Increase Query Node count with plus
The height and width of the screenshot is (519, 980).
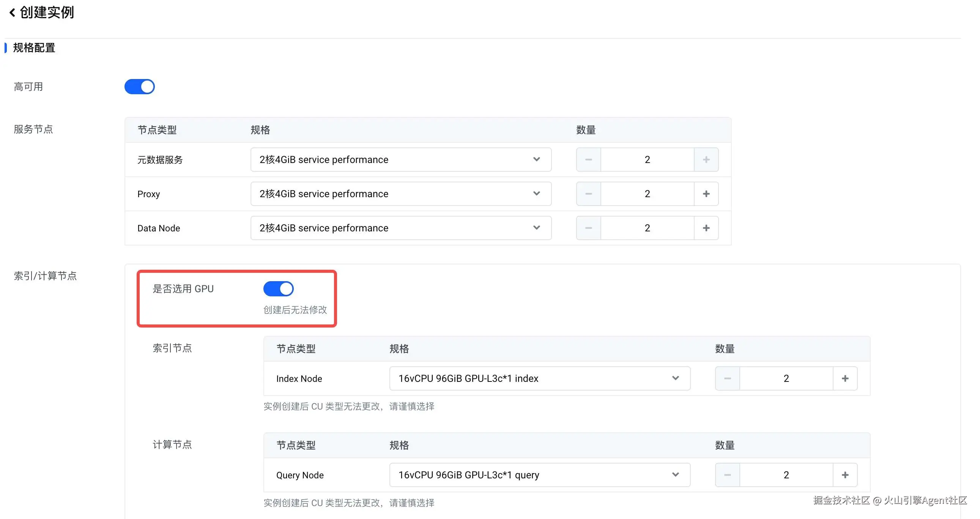click(845, 475)
